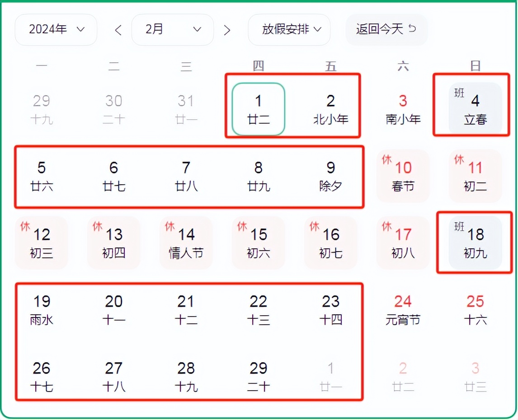Select February 14 情人节 date
The width and height of the screenshot is (518, 420).
(x=186, y=243)
